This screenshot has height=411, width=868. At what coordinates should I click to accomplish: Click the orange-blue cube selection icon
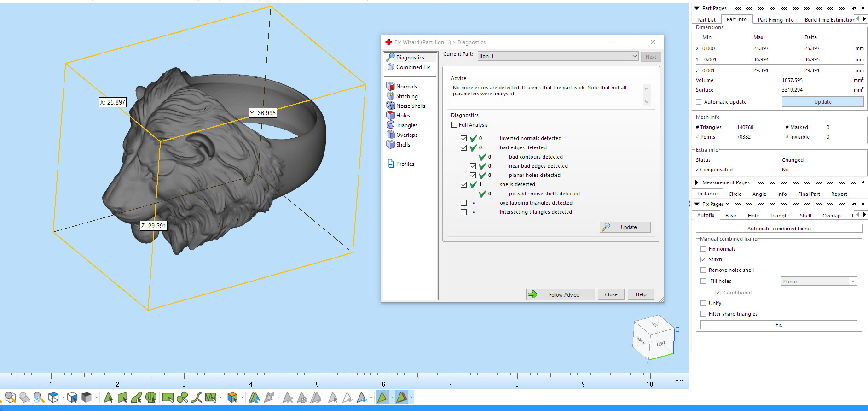(x=232, y=397)
